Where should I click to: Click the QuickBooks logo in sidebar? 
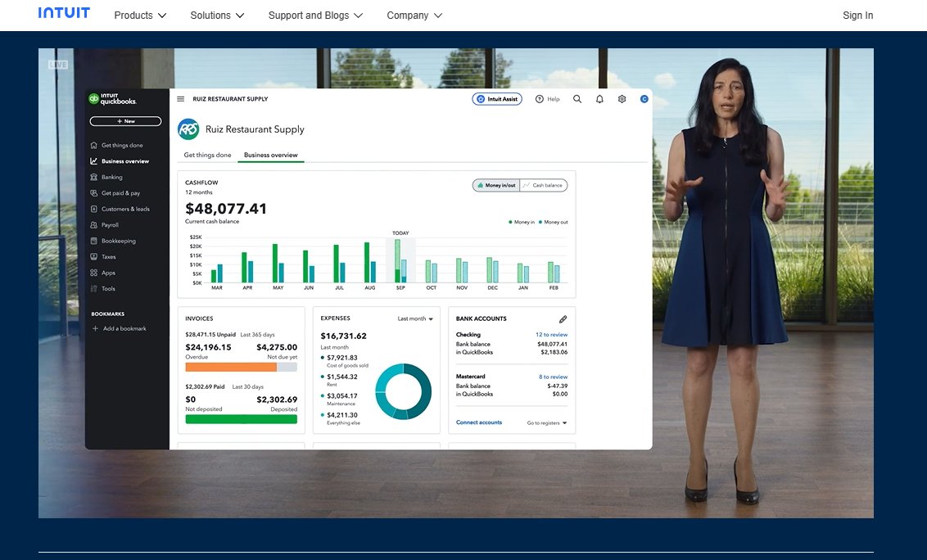tap(112, 99)
